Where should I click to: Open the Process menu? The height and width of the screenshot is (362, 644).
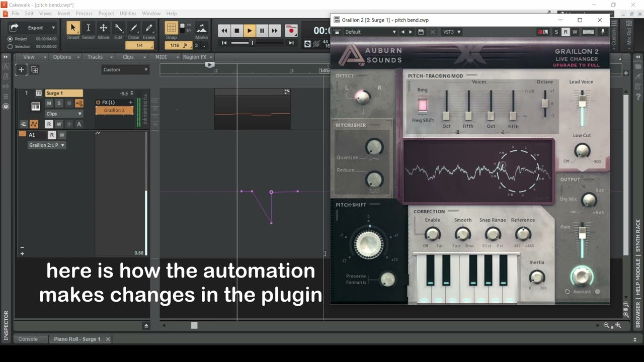[84, 14]
